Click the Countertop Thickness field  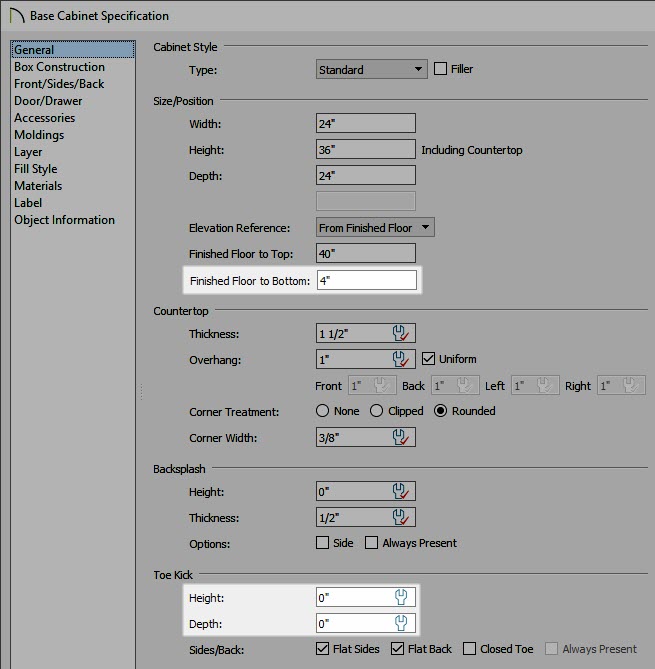(366, 333)
